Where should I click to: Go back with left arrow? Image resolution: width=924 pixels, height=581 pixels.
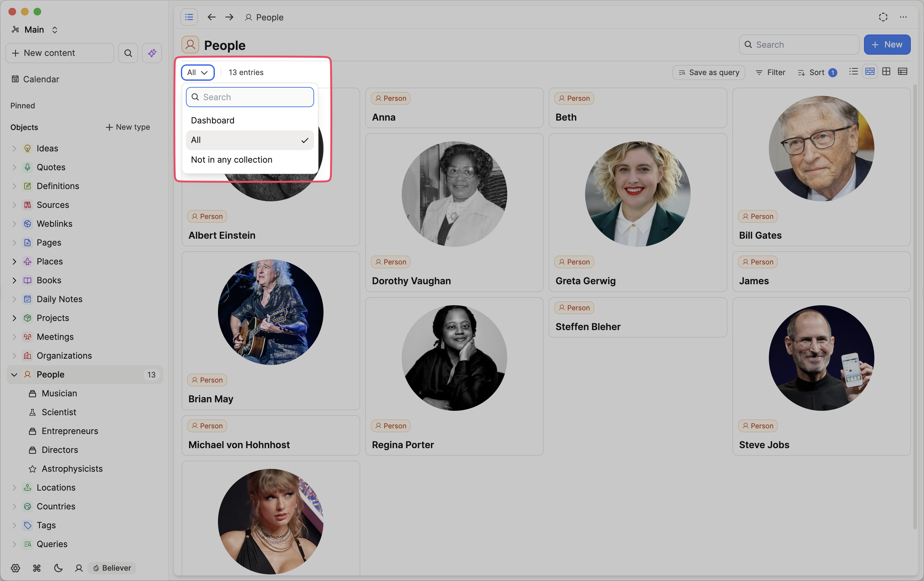coord(211,17)
